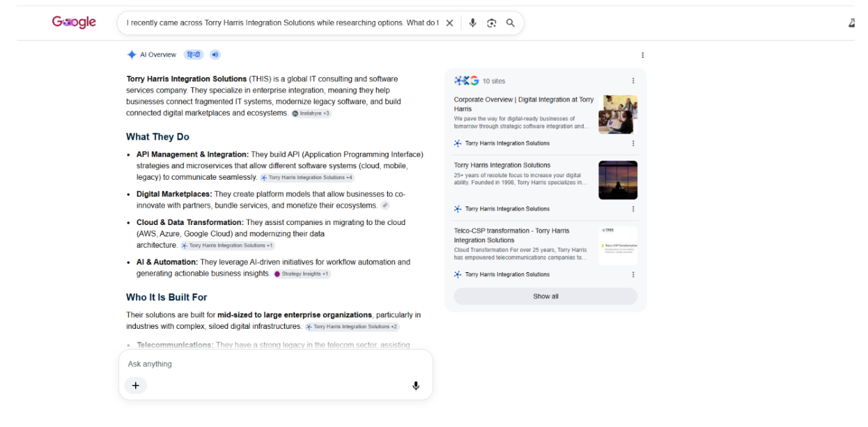Click site favicon under Telco-CSP result
Image resolution: width=868 pixels, height=427 pixels.
[x=458, y=275]
